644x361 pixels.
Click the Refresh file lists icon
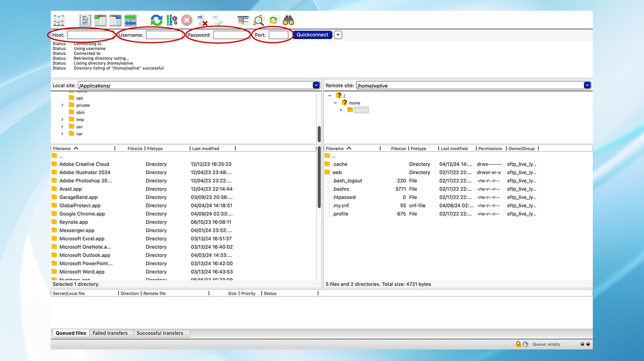coord(156,20)
